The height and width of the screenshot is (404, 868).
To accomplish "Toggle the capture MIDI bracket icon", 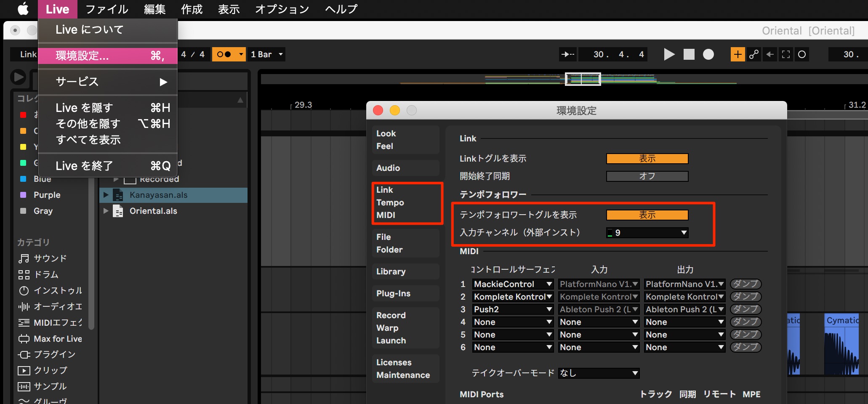I will pos(786,54).
